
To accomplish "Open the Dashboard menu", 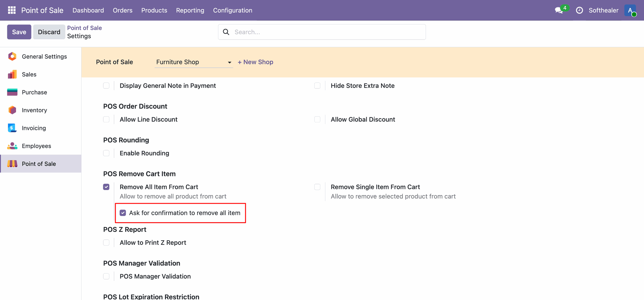I will coord(88,10).
